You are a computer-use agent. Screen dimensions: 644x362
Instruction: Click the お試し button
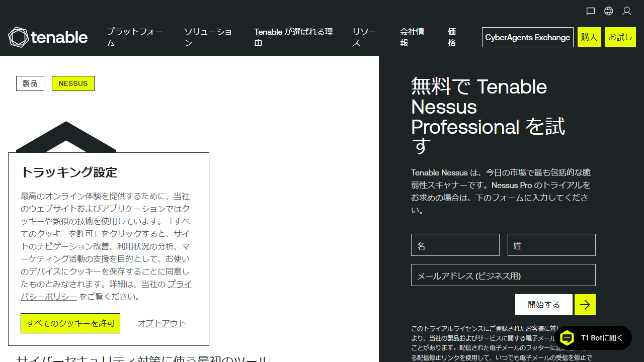click(620, 37)
